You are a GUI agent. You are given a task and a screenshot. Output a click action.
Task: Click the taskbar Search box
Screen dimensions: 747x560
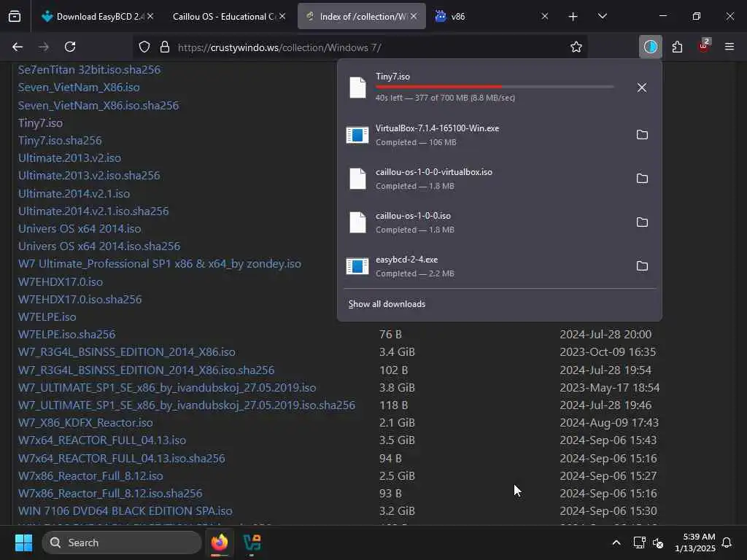click(x=122, y=542)
